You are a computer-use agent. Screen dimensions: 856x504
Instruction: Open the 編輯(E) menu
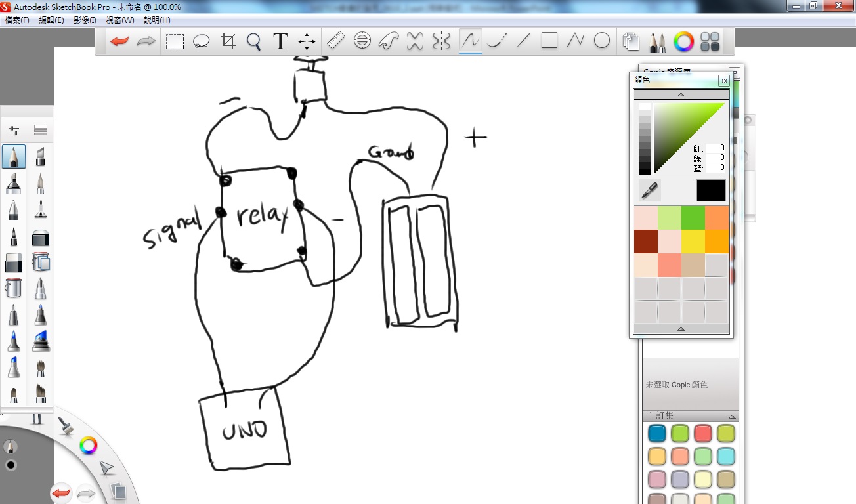coord(52,20)
